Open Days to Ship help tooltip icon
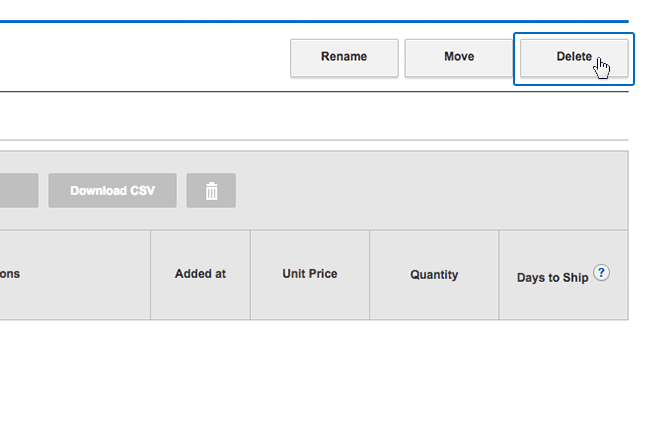 pos(601,273)
